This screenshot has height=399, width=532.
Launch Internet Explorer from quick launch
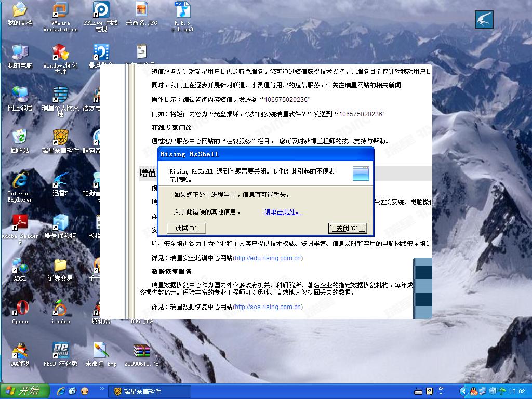coord(61,391)
